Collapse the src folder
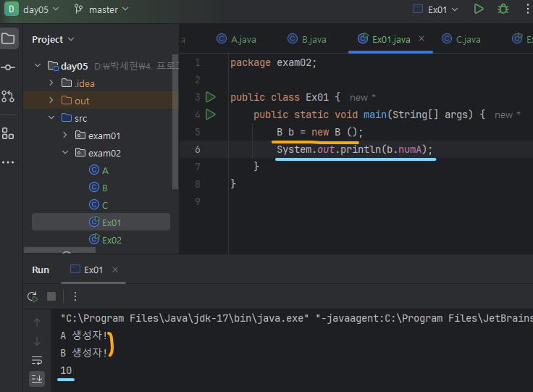 tap(51, 118)
